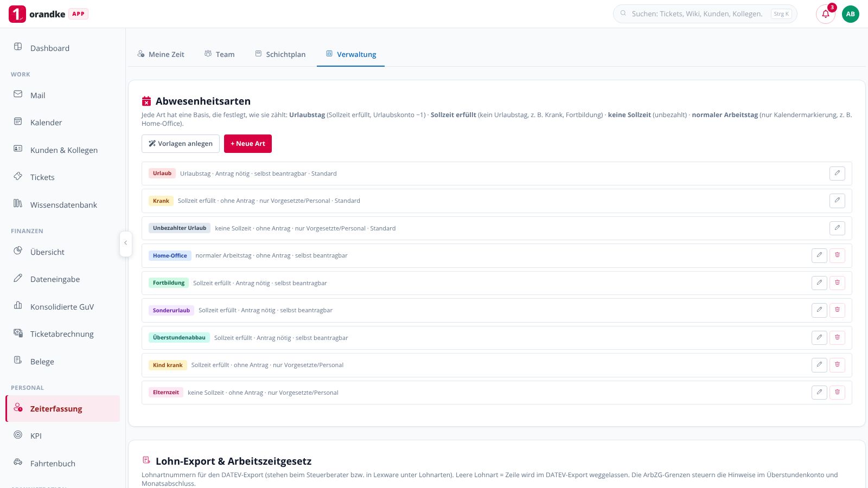Go to Mail in the sidebar
868x488 pixels.
pos(63,95)
